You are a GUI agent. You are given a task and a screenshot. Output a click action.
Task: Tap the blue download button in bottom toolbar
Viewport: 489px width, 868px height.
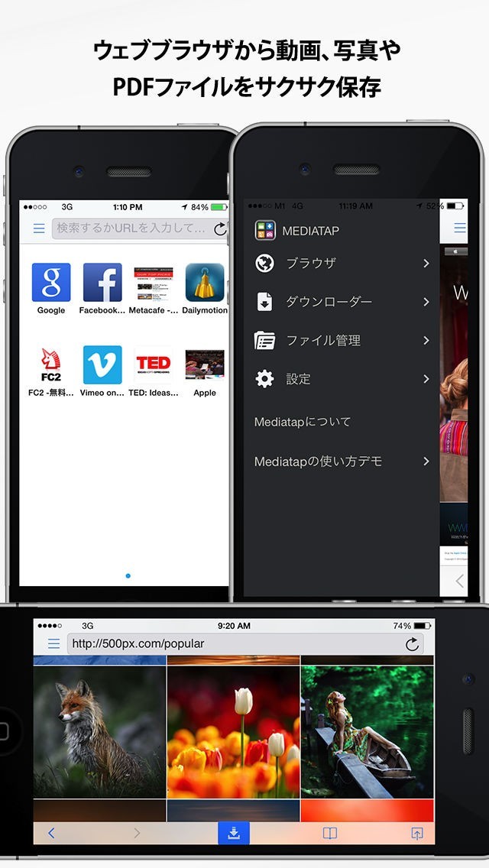click(234, 833)
